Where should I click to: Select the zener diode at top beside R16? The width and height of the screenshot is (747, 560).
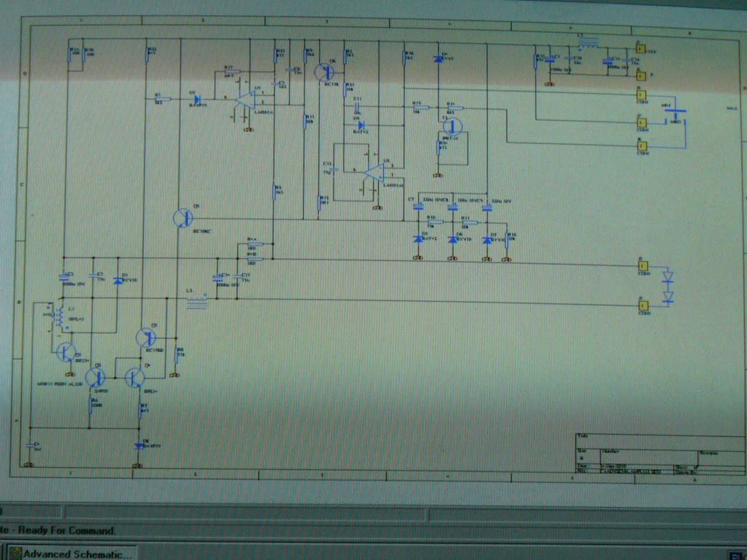(x=439, y=59)
